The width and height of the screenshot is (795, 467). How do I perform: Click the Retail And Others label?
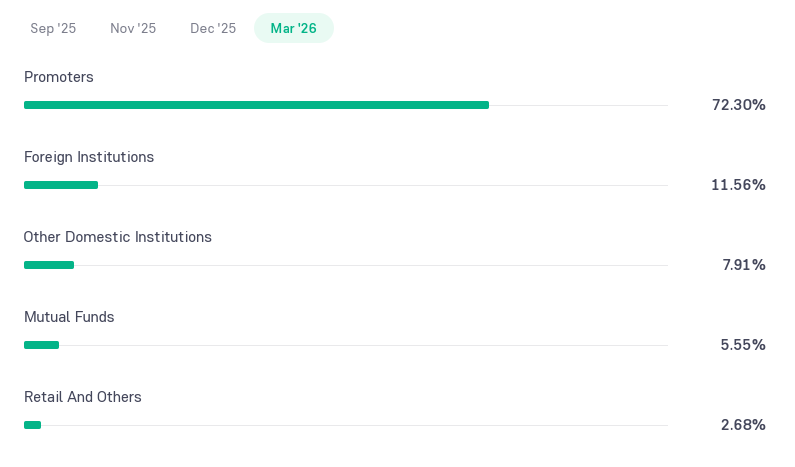83,397
